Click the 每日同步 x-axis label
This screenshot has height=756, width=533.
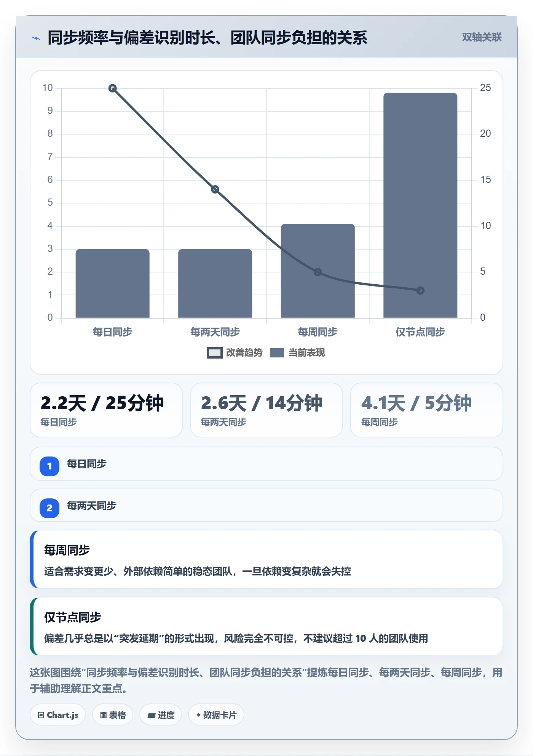tap(112, 332)
